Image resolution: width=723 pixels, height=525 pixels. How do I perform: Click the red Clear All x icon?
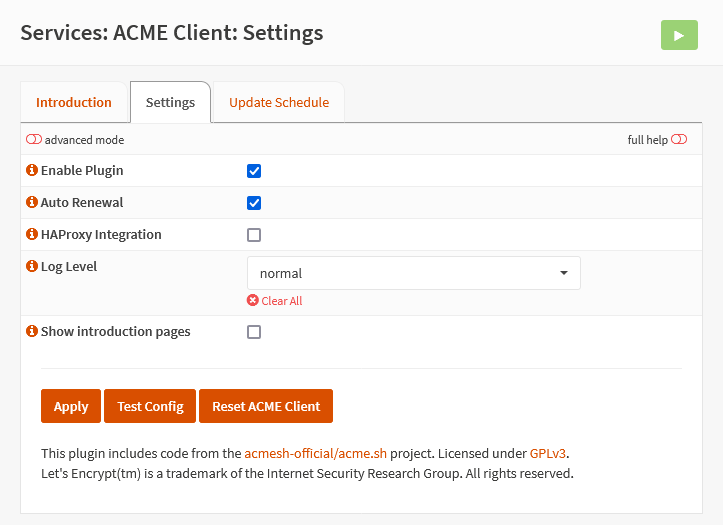(x=253, y=301)
